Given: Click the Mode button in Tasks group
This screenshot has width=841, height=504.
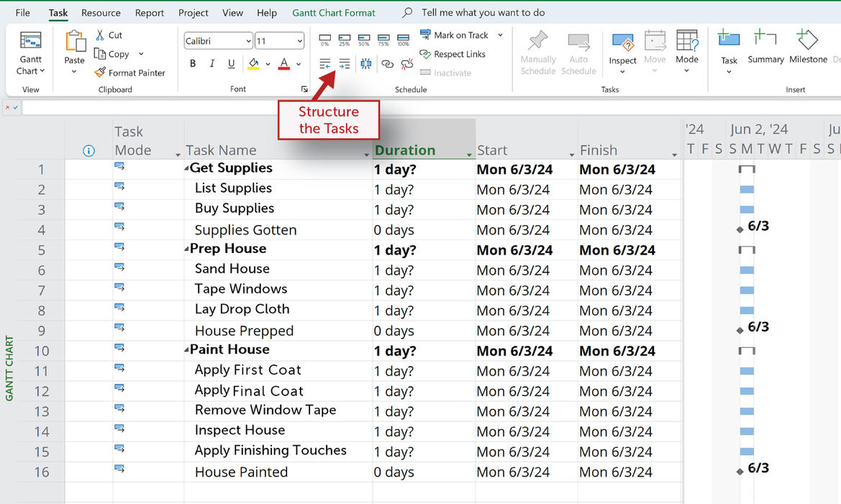Looking at the screenshot, I should (687, 52).
